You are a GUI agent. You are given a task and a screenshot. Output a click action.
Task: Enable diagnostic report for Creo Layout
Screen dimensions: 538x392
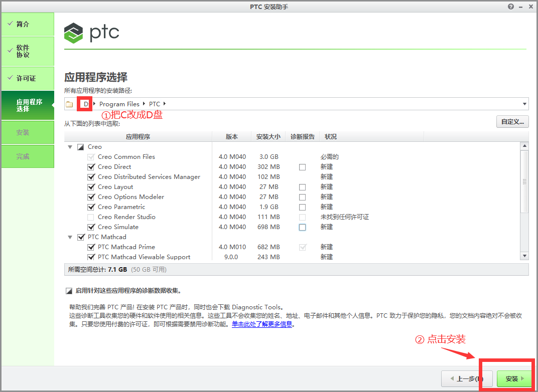[302, 187]
